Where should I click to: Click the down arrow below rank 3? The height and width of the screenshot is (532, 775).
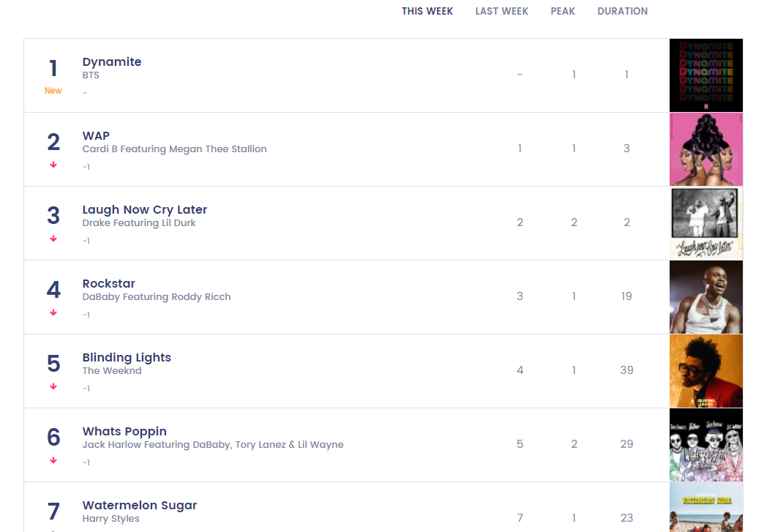coord(53,239)
